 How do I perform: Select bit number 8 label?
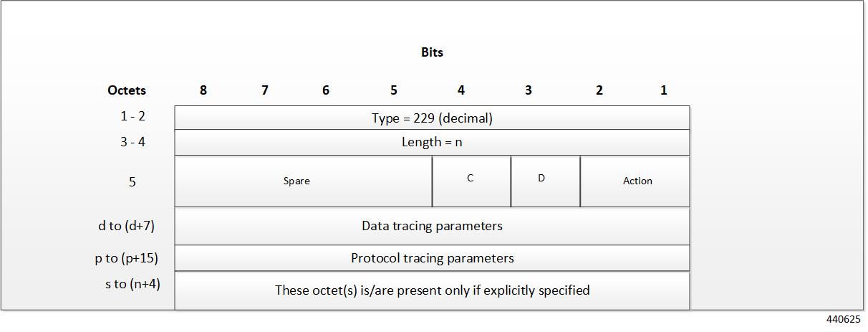(x=203, y=90)
